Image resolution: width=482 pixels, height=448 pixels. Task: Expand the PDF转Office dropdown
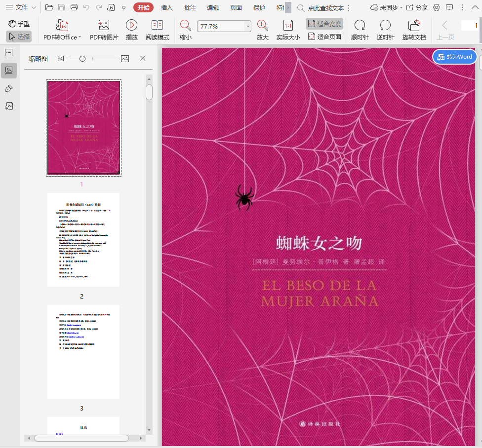(80, 37)
